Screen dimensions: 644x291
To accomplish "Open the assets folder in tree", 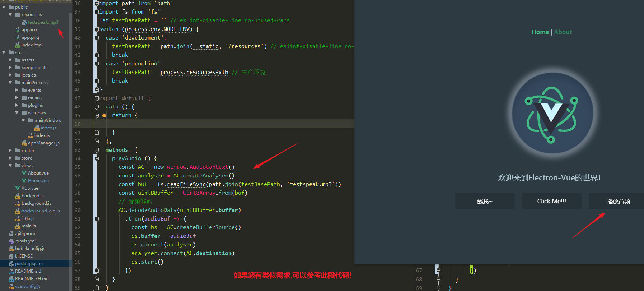I will point(28,60).
